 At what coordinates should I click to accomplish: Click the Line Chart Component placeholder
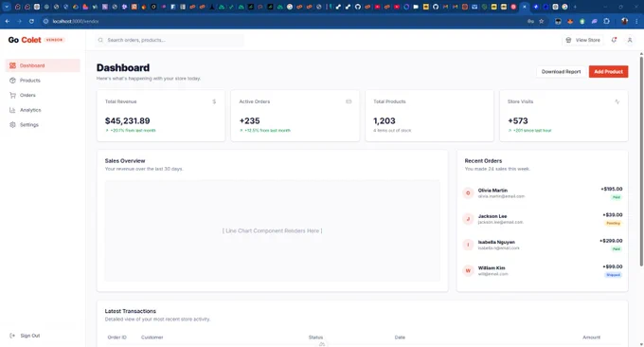point(273,230)
